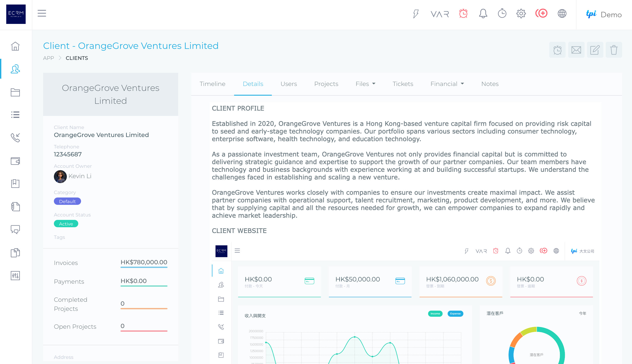Open Clients users icon in sidebar

(x=15, y=69)
